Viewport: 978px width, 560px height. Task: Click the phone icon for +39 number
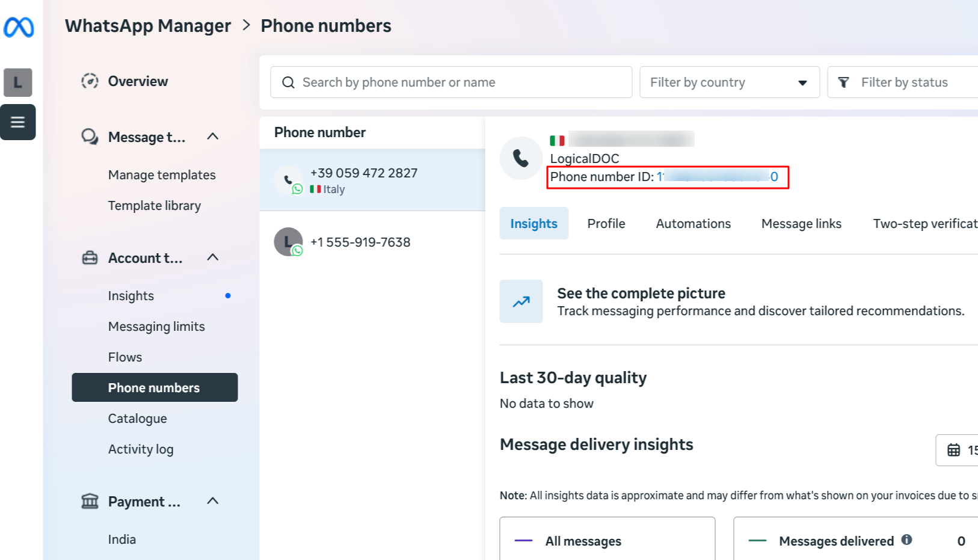(289, 180)
